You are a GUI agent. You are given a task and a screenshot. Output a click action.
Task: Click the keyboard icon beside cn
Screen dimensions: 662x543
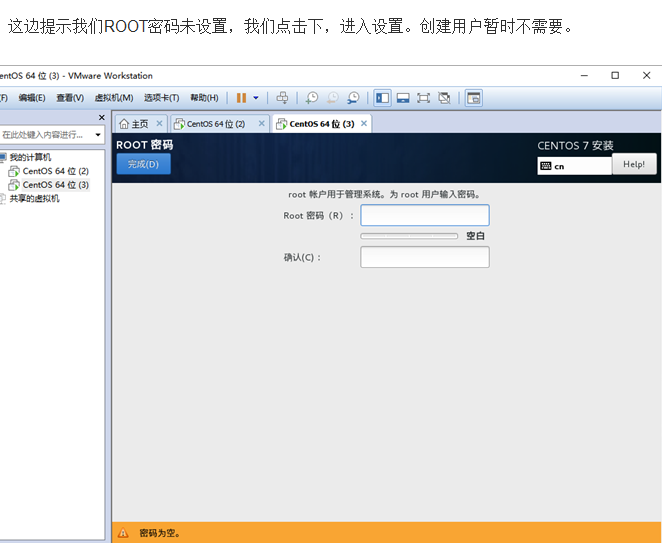point(546,166)
